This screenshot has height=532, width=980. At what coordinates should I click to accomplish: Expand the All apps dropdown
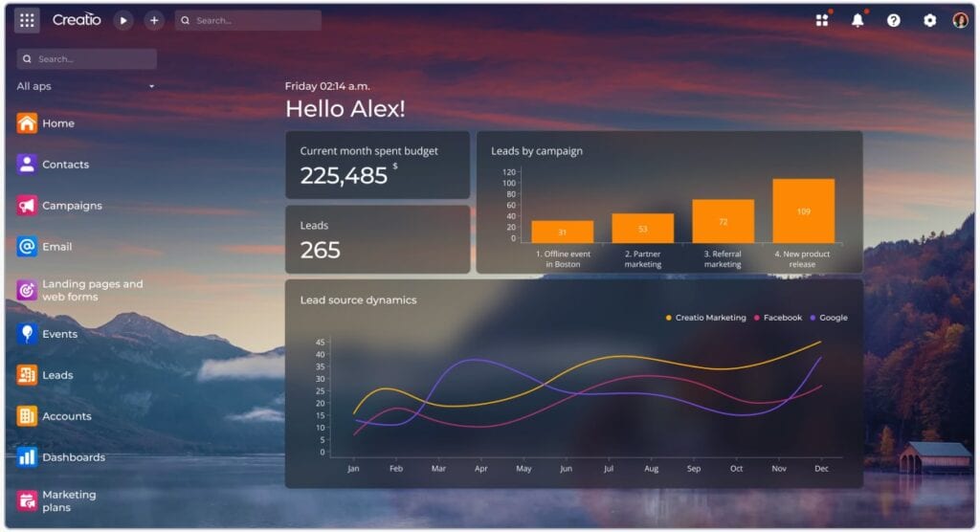pos(86,86)
